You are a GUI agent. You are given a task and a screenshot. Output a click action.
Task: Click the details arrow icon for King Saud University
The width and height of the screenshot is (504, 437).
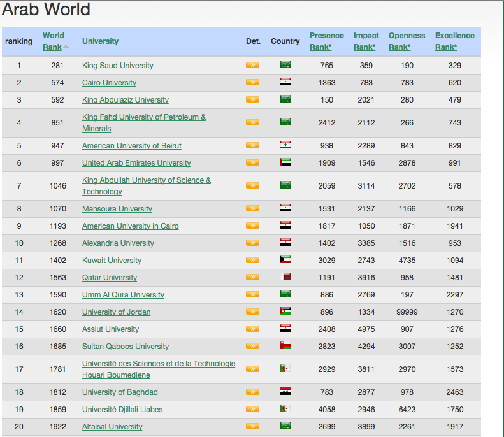click(252, 65)
